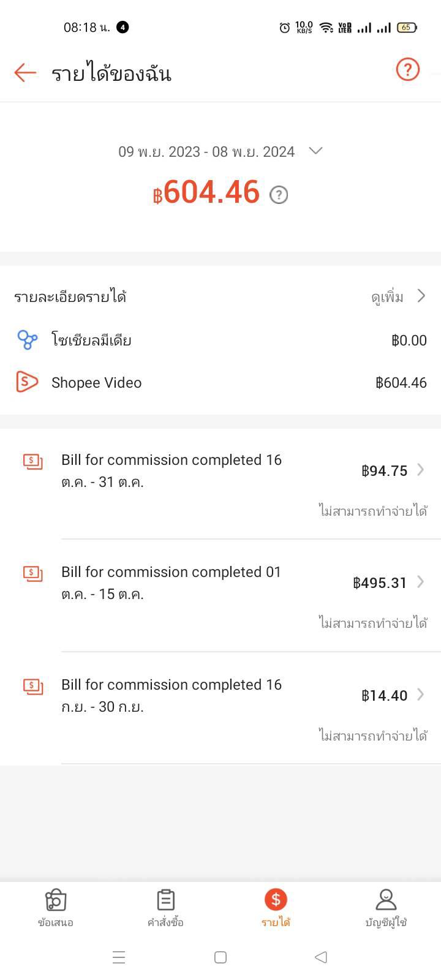The height and width of the screenshot is (980, 441).
Task: Tap the โซเชียลมีเดีย social media icon
Action: (27, 340)
